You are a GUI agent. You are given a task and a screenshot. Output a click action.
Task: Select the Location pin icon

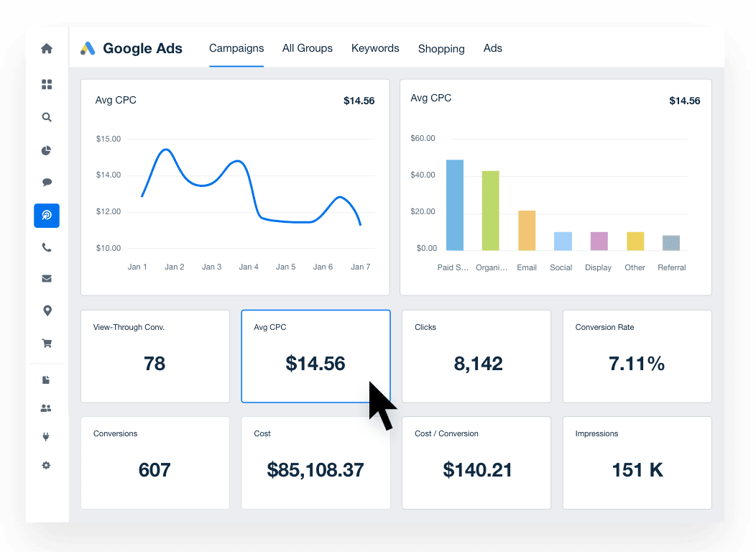click(x=46, y=310)
